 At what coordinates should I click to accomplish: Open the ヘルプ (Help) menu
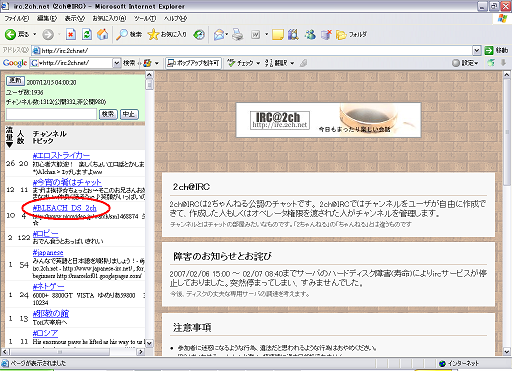coord(175,19)
